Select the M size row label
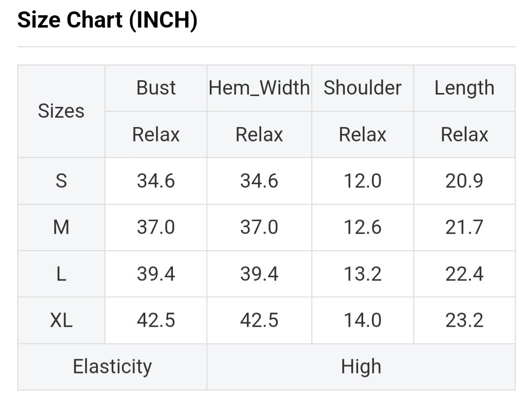Image resolution: width=532 pixels, height=402 pixels. pos(61,228)
